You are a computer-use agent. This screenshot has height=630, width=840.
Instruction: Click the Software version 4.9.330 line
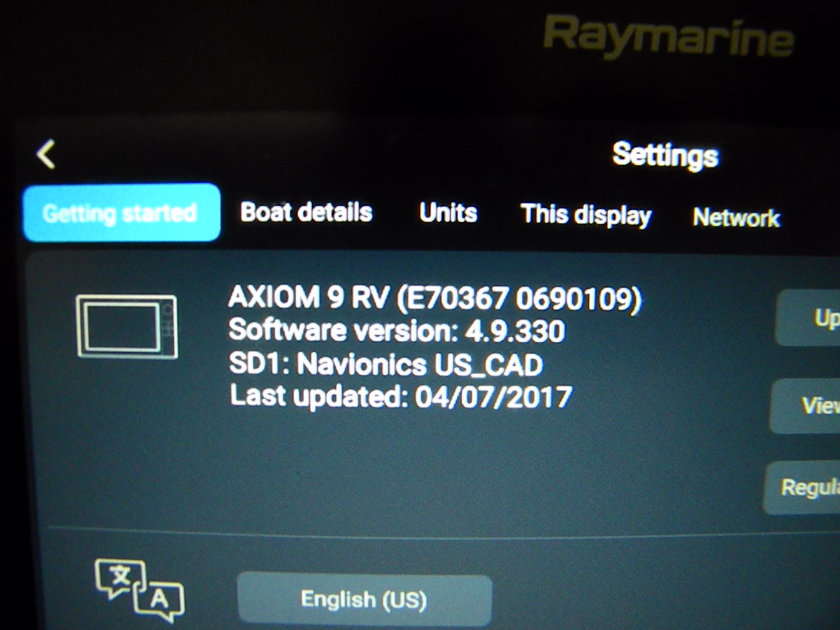pos(396,331)
